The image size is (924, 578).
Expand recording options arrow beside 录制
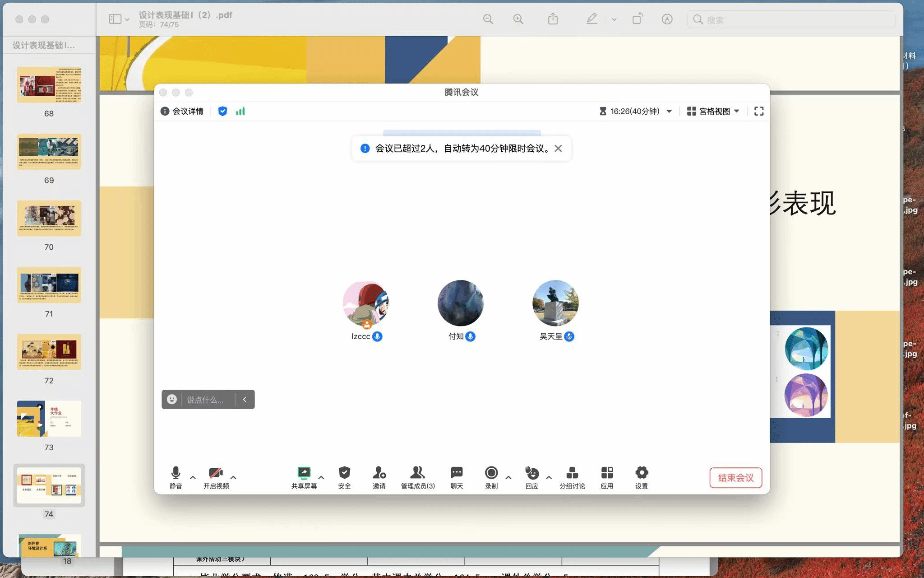pyautogui.click(x=508, y=477)
